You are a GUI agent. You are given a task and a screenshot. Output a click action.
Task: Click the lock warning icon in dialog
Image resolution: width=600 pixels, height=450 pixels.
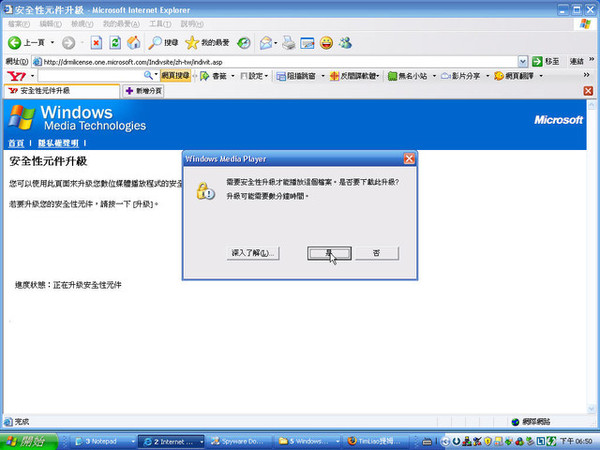205,191
